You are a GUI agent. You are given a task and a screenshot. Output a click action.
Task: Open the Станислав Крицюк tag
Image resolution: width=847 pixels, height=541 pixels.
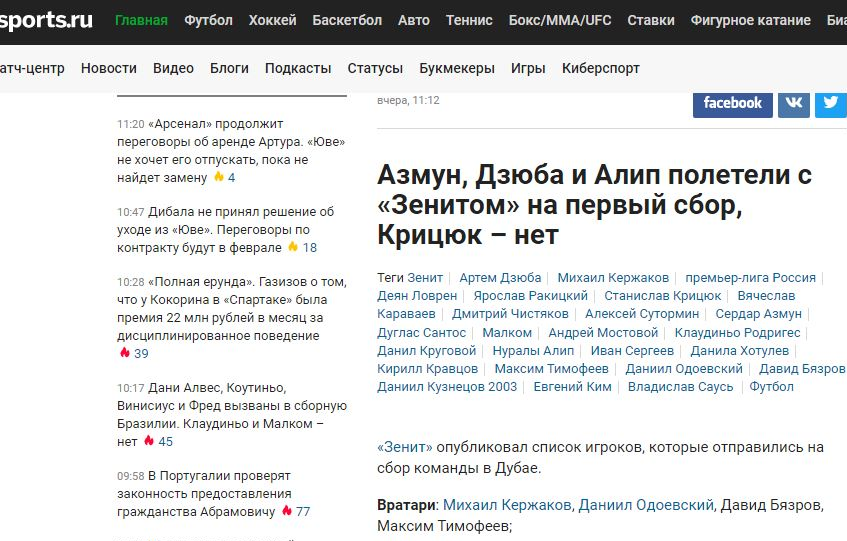pyautogui.click(x=663, y=295)
